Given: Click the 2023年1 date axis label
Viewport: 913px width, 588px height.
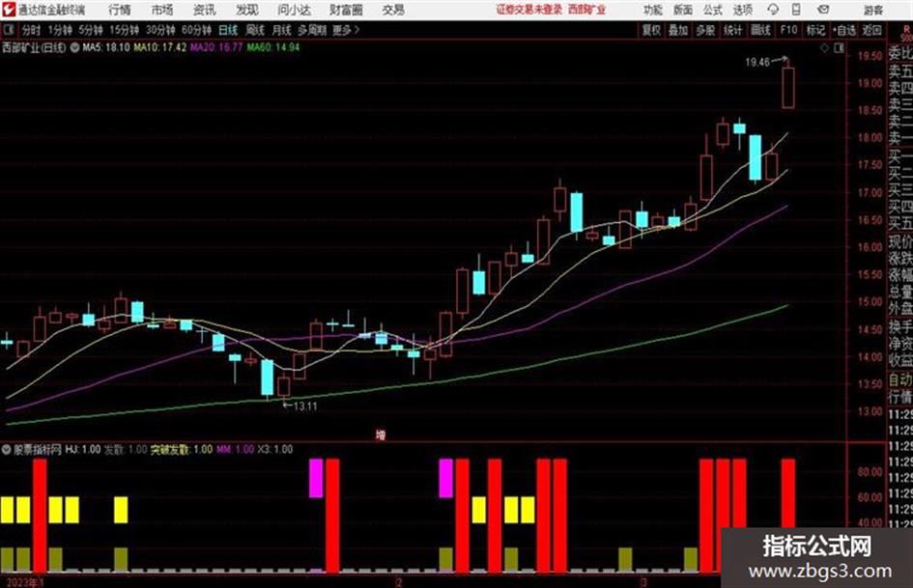Looking at the screenshot, I should point(26,582).
